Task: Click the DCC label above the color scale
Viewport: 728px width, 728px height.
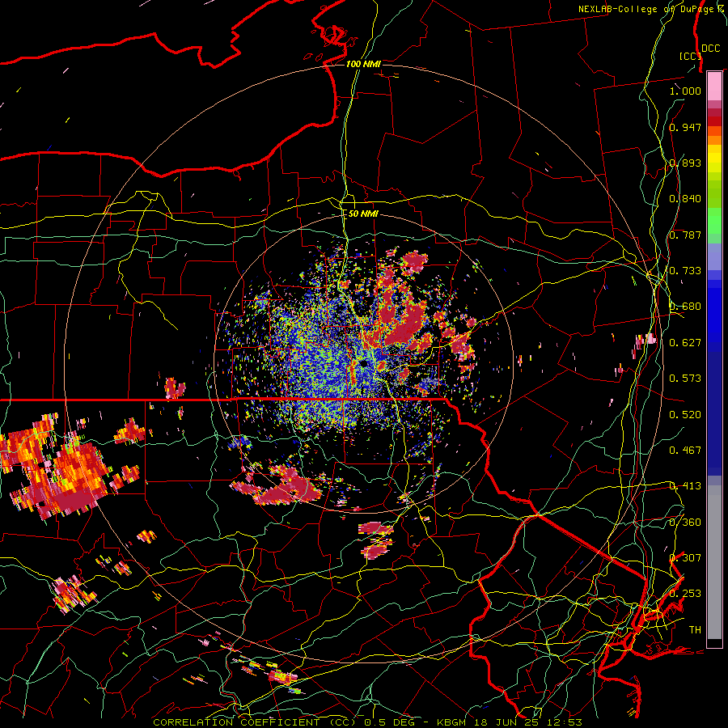Action: (710, 49)
